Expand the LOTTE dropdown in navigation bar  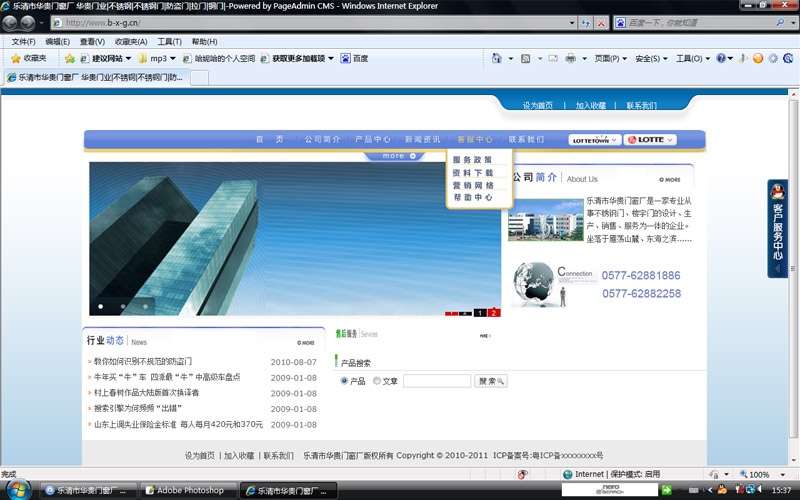[650, 140]
